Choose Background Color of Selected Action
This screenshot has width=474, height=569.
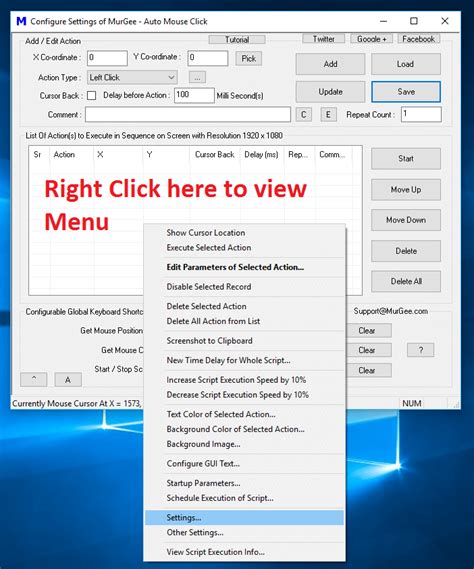click(244, 429)
